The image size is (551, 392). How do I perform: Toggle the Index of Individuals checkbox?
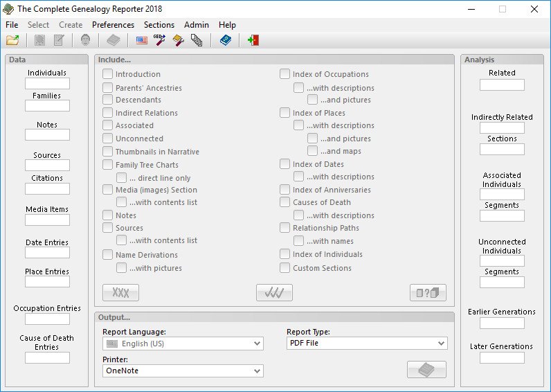click(284, 254)
